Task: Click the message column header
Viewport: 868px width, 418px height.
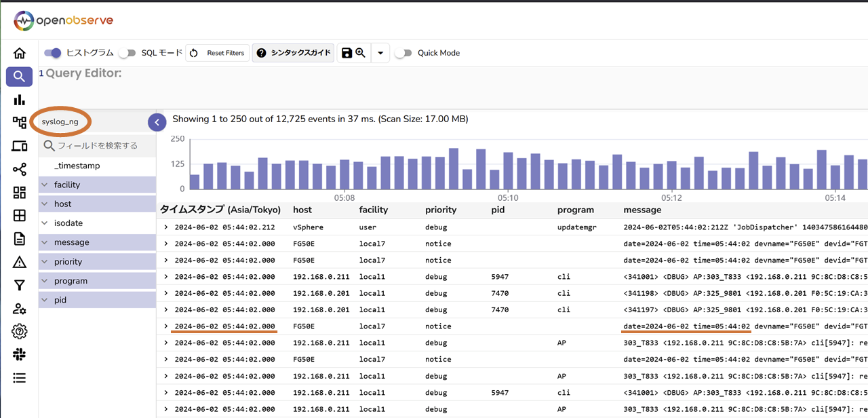Action: [642, 210]
